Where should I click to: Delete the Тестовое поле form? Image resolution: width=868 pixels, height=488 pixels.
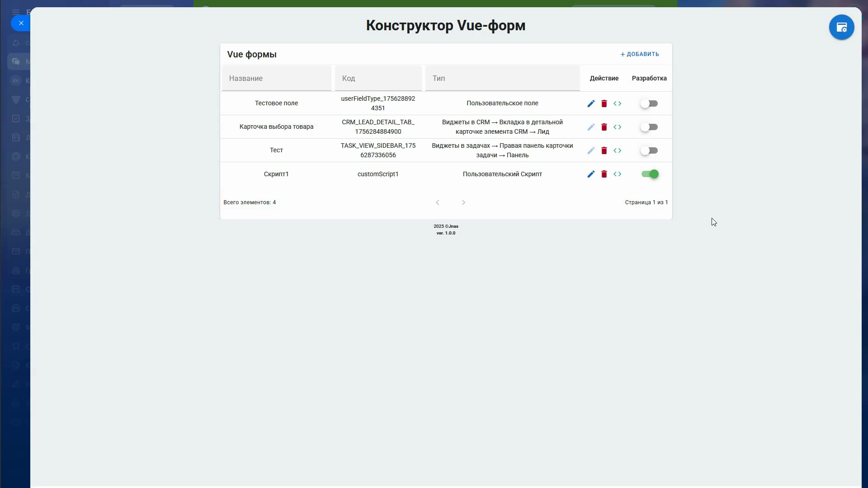604,103
